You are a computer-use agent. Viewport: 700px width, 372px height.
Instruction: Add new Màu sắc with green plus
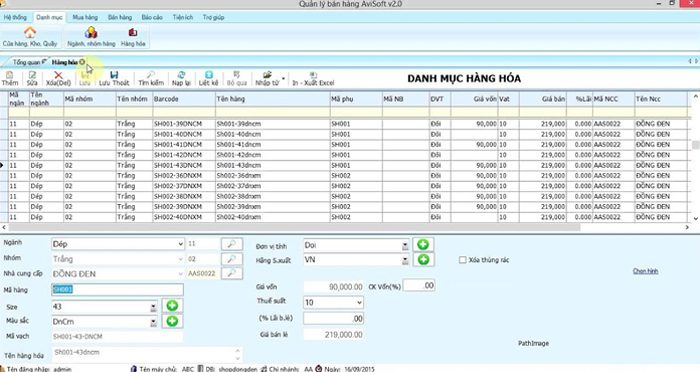(172, 321)
